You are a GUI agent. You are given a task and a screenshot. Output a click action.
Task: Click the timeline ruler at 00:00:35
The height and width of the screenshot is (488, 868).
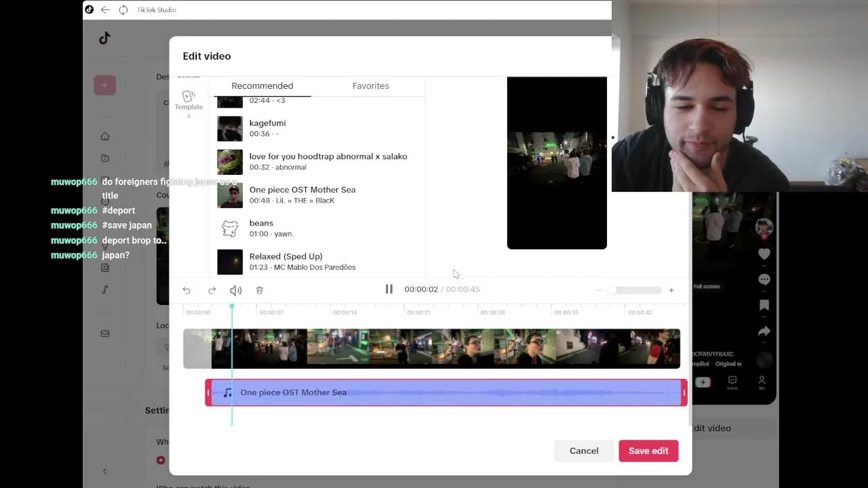(566, 312)
